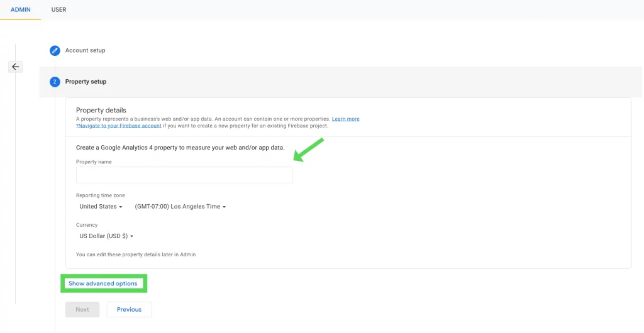Follow the Navigate to your Firebase account link
Screen dimensions: 644x333
(119, 126)
